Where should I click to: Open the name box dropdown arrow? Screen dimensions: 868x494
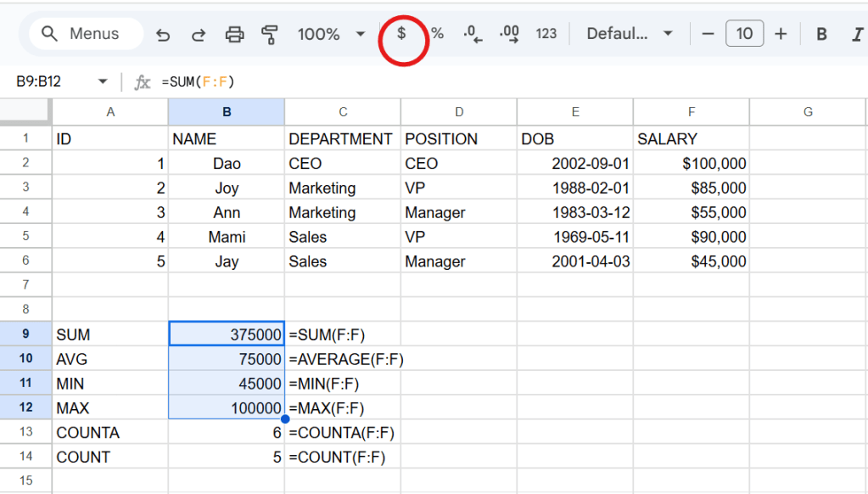click(104, 82)
